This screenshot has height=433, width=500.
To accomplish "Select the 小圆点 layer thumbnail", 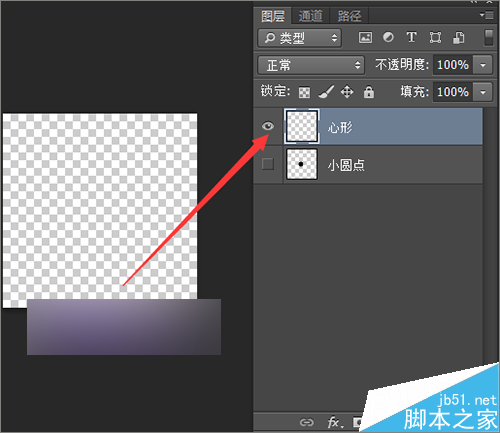I will pos(302,164).
